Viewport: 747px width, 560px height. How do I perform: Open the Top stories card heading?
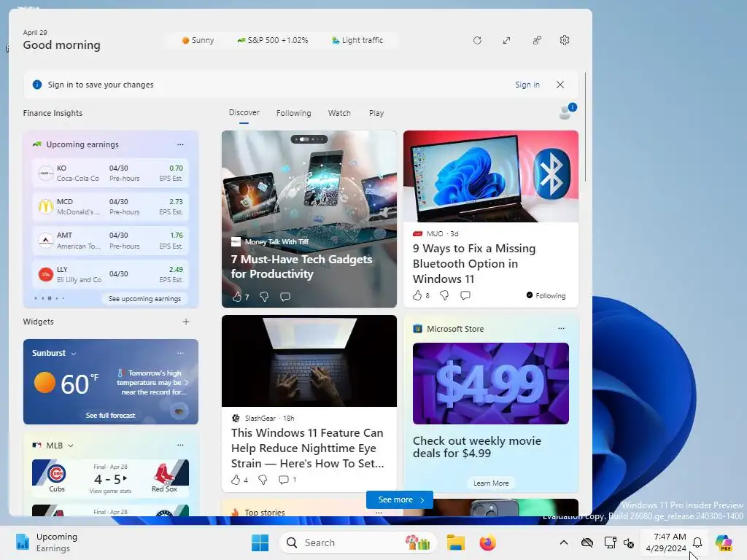[264, 513]
